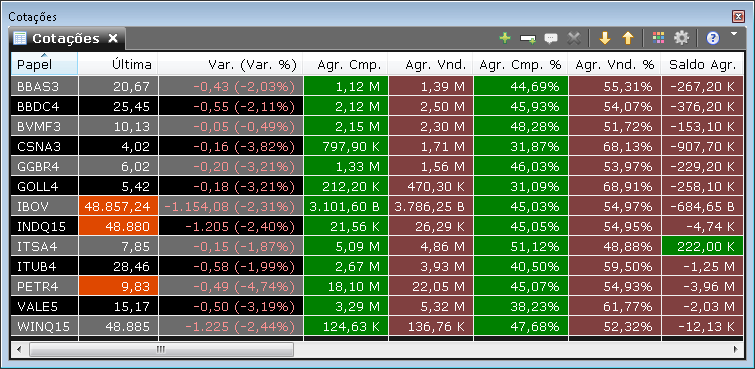Screen dimensions: 755x369
Task: Open the colored grid columns icon
Action: pyautogui.click(x=658, y=38)
